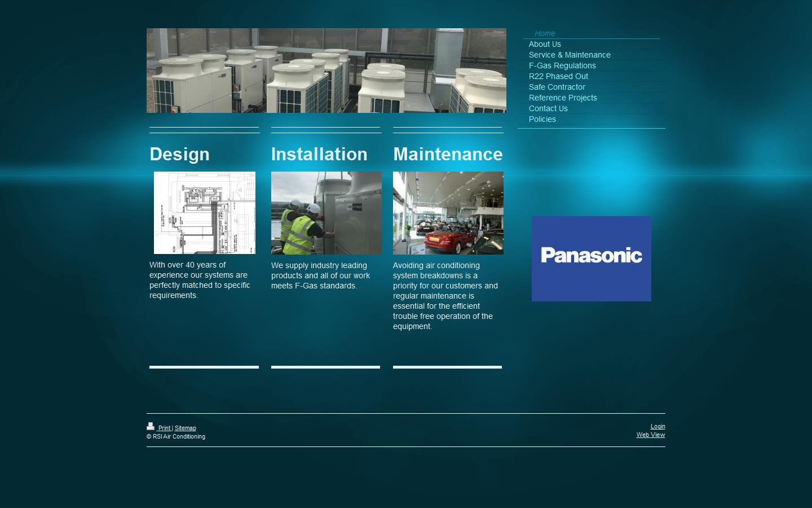Go to the Contact Us page
The height and width of the screenshot is (508, 812).
[548, 108]
